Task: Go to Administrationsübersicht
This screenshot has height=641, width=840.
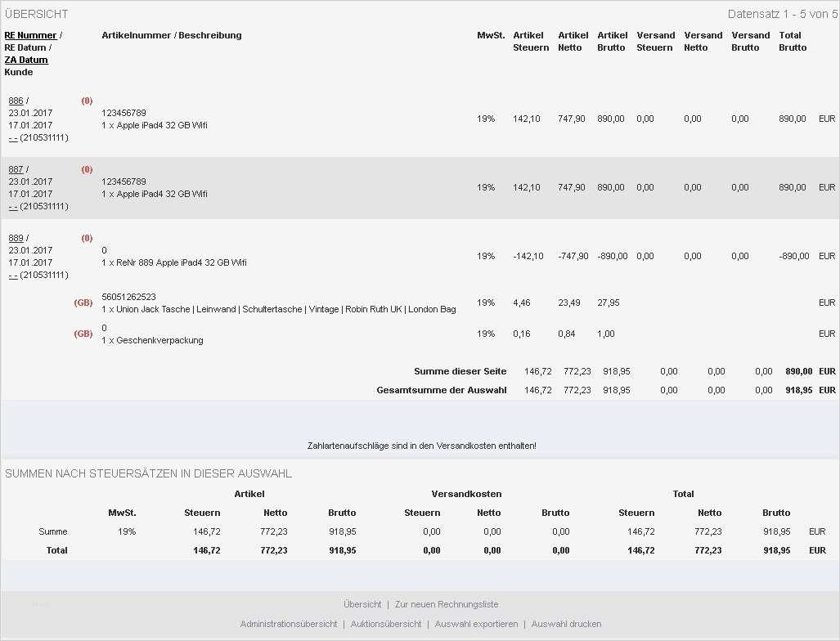Action: pos(289,623)
